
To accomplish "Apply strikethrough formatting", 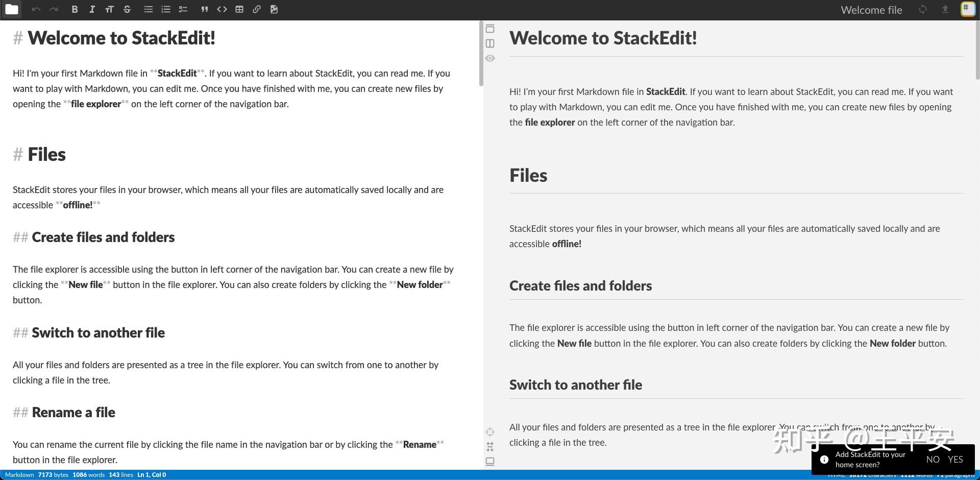I will 127,9.
